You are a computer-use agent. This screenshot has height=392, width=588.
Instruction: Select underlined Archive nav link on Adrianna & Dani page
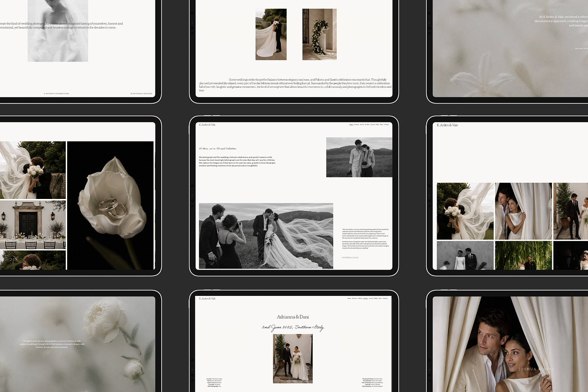(366, 298)
